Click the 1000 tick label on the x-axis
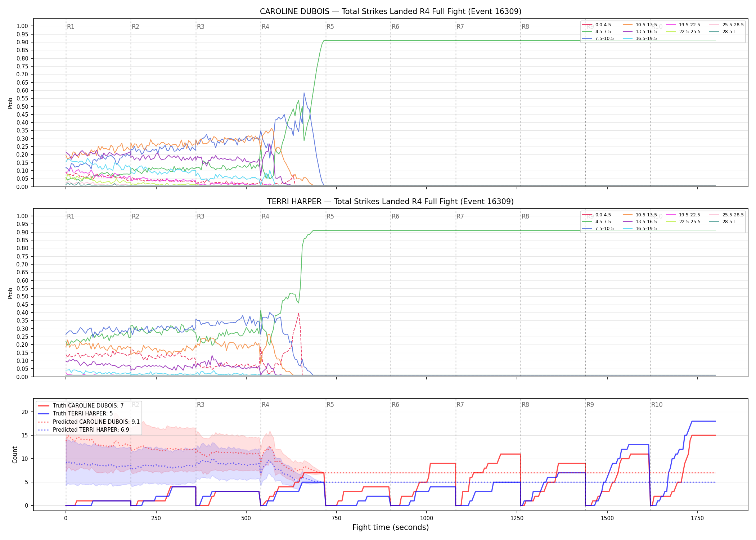 coord(427,518)
